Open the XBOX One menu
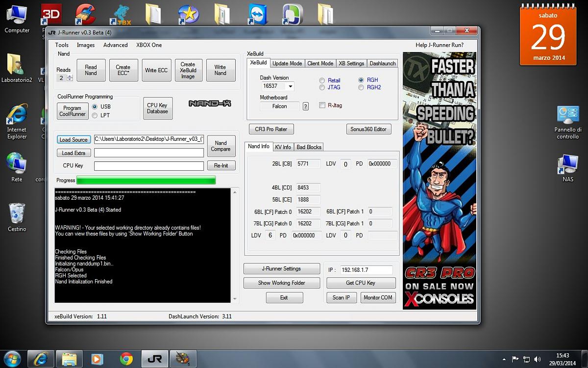 (x=149, y=45)
